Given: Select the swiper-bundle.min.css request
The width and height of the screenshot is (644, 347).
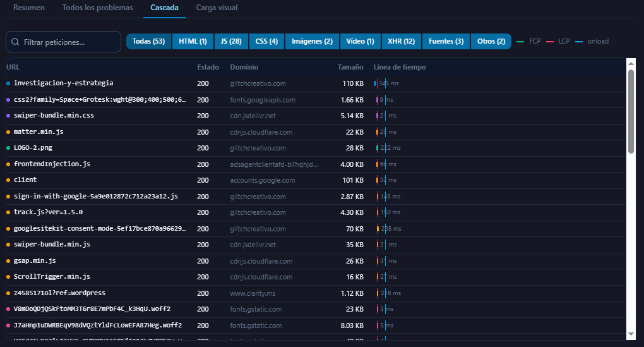Looking at the screenshot, I should coord(316,116).
